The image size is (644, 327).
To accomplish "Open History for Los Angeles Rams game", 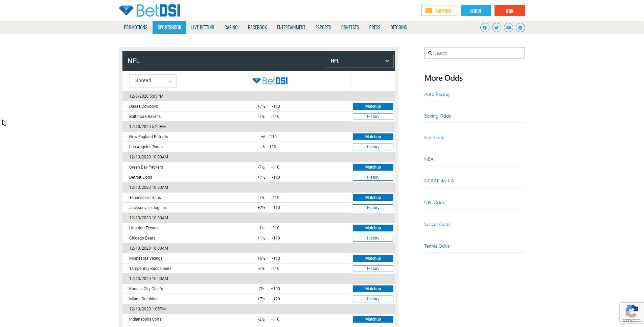I will (x=373, y=147).
